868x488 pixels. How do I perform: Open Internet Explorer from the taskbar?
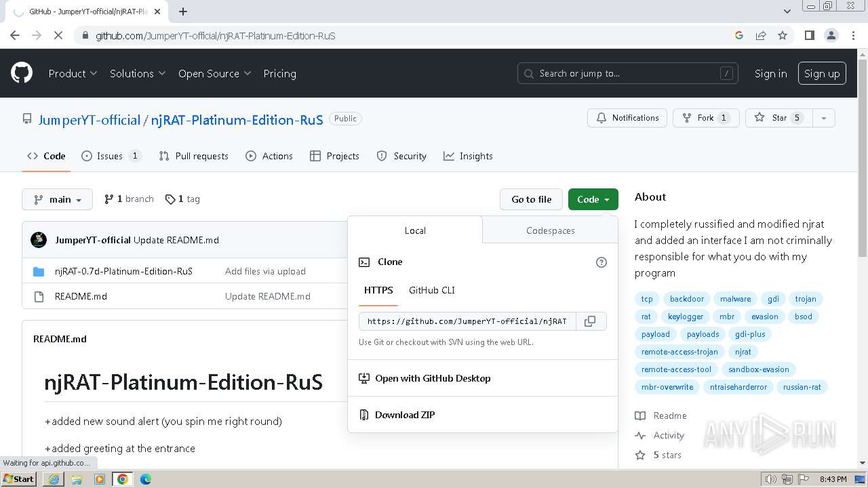click(x=54, y=479)
